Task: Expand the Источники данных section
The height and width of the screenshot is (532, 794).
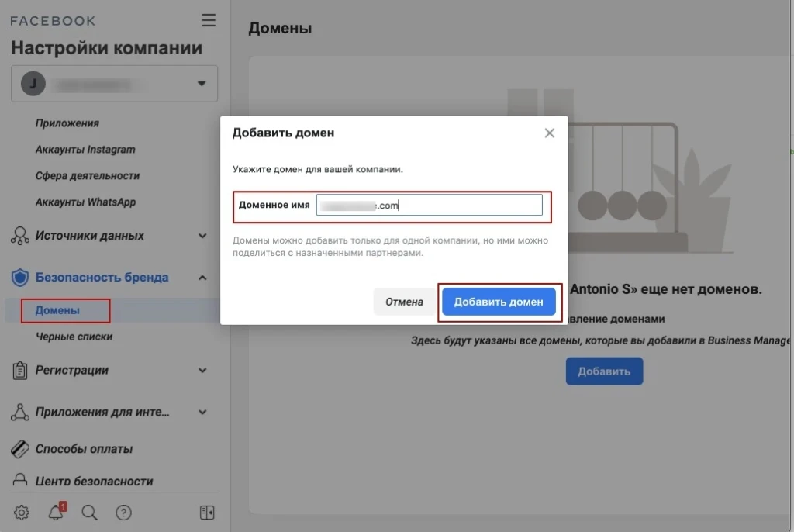Action: [x=202, y=236]
